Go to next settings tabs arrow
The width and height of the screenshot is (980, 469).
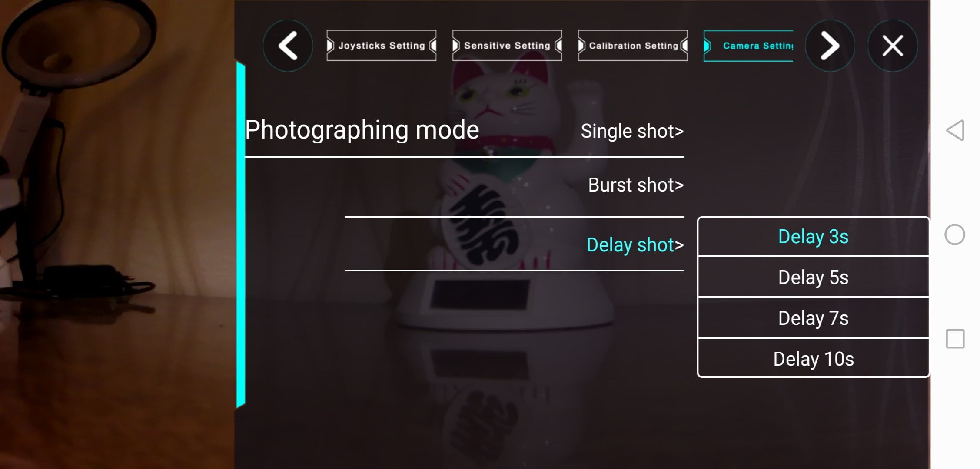(830, 46)
